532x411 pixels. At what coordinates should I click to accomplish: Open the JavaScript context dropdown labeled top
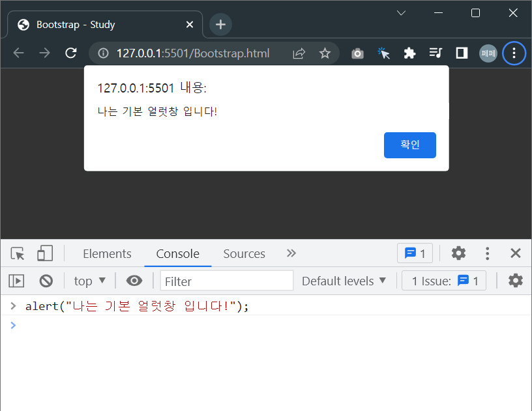(x=89, y=280)
